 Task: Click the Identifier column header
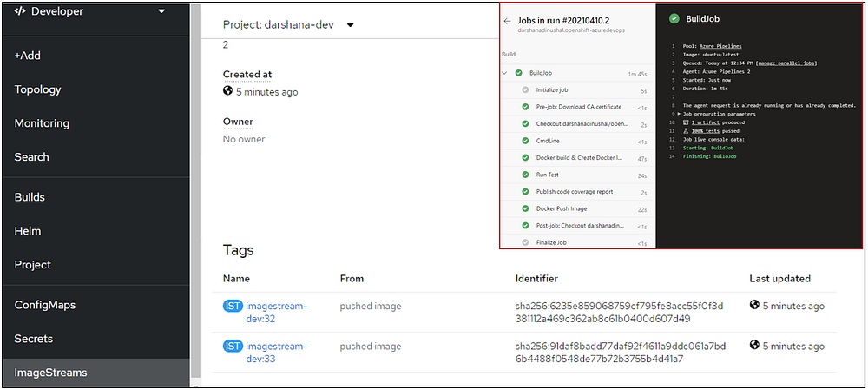(x=536, y=279)
